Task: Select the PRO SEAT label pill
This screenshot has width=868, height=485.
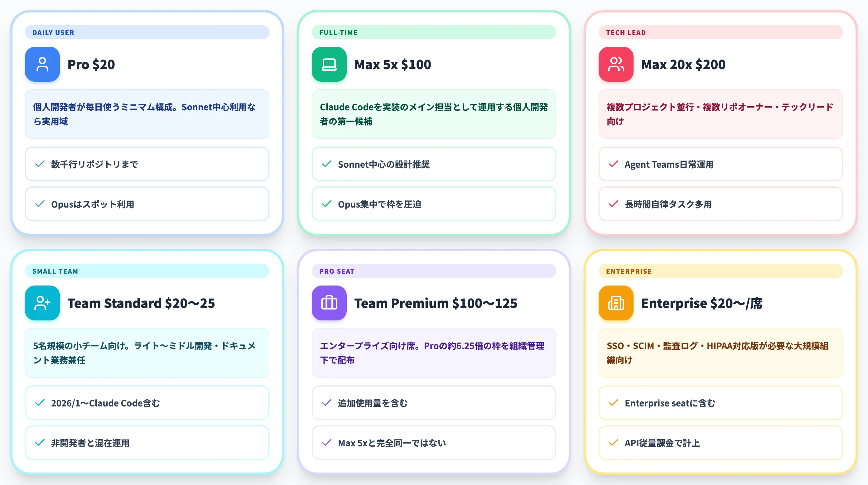Action: tap(434, 271)
